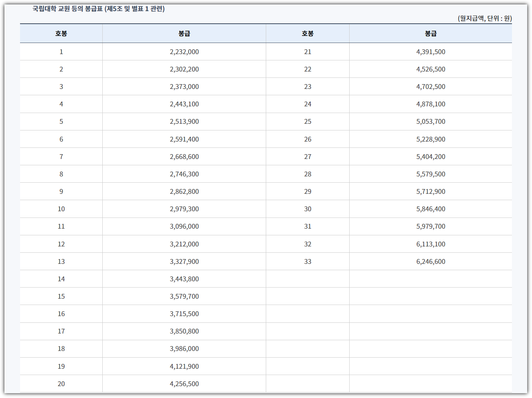Click the step number 19 cell
Screen dimensions: 532x398
pos(61,367)
